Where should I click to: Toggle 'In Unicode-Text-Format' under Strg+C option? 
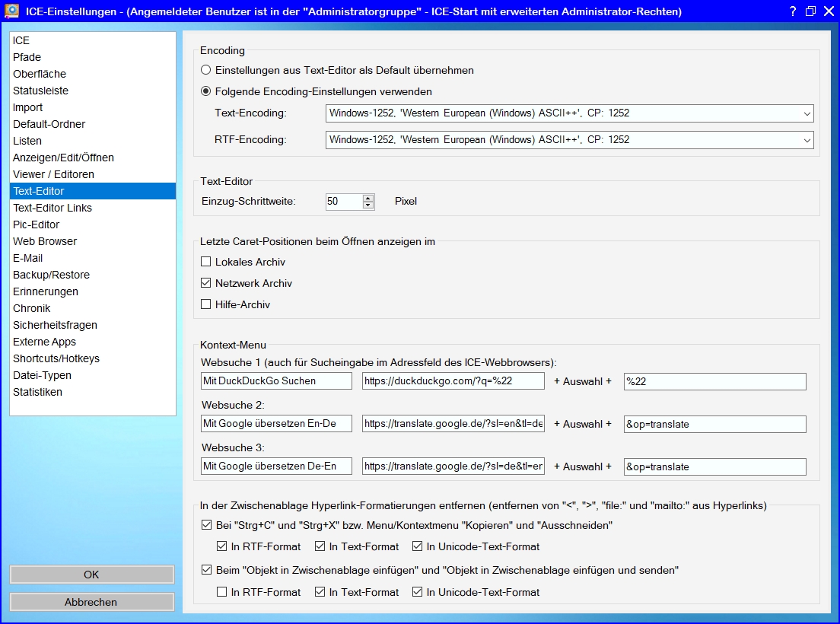[x=417, y=546]
